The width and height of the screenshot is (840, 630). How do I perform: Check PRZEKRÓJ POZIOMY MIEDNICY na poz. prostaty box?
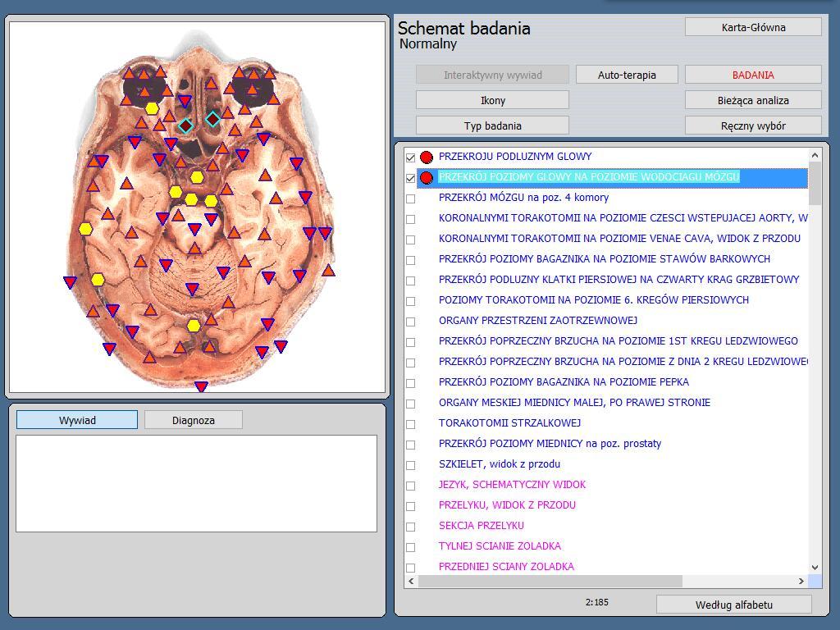pyautogui.click(x=410, y=445)
